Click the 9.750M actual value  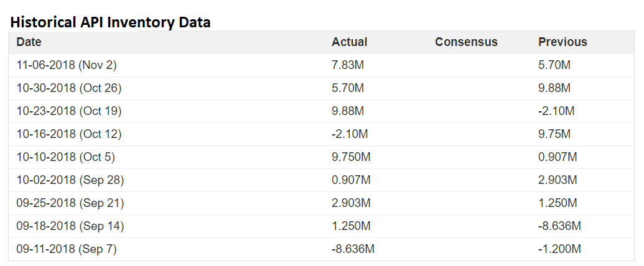(352, 157)
